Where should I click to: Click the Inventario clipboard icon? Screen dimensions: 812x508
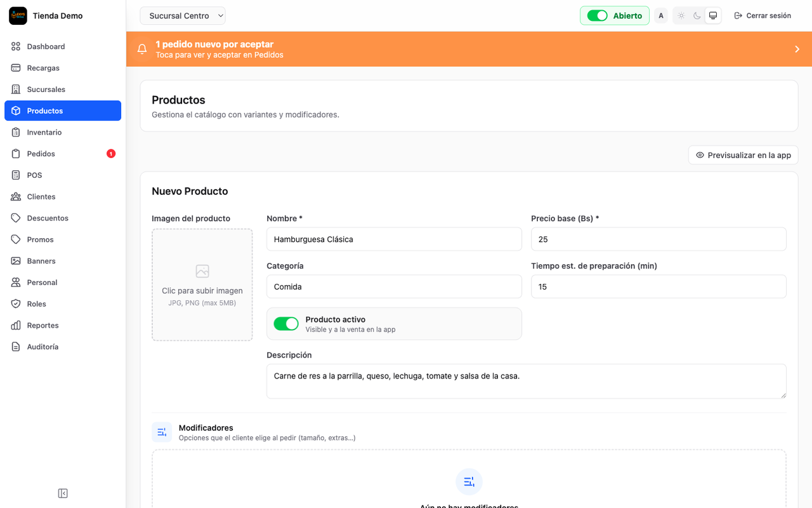pyautogui.click(x=16, y=132)
